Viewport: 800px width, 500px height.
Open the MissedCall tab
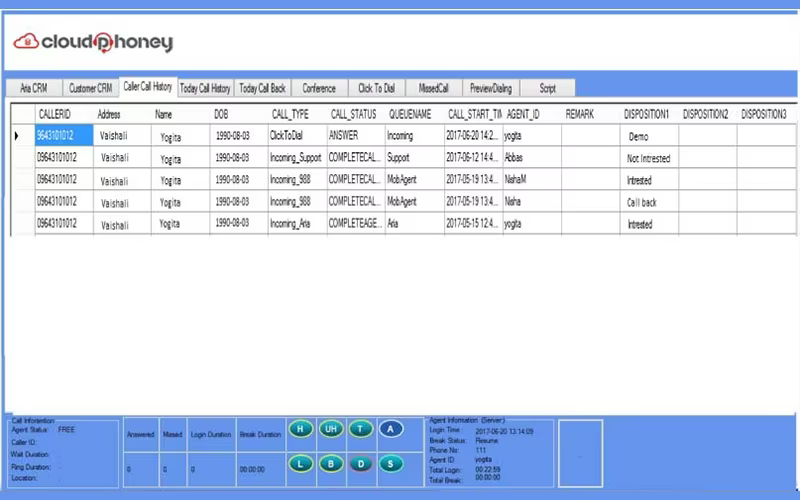click(434, 88)
